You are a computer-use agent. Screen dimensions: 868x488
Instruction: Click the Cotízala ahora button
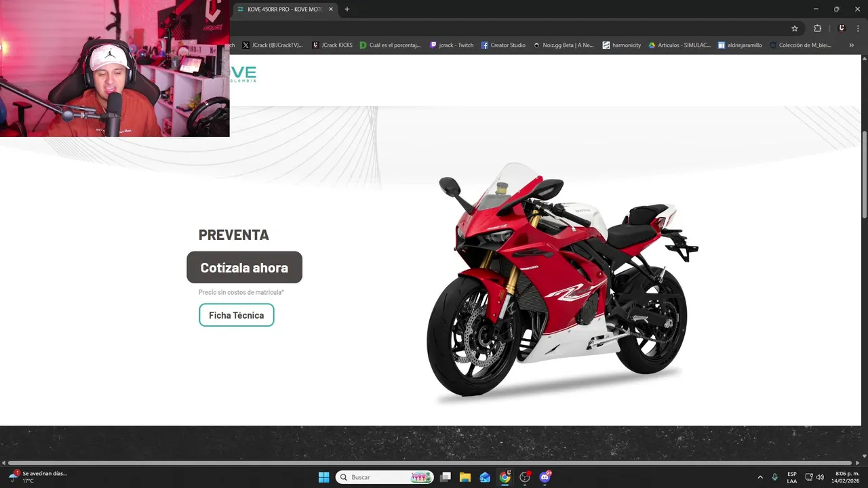click(x=244, y=268)
